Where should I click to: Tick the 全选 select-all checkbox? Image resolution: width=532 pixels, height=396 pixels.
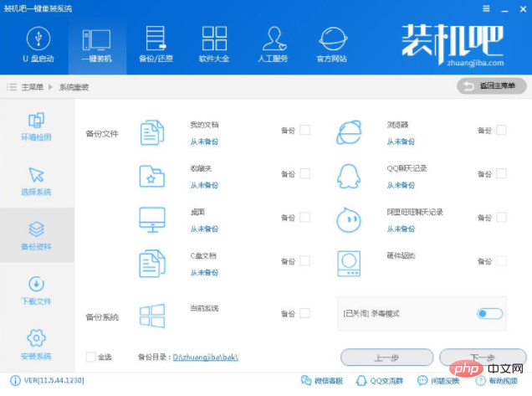pos(90,357)
